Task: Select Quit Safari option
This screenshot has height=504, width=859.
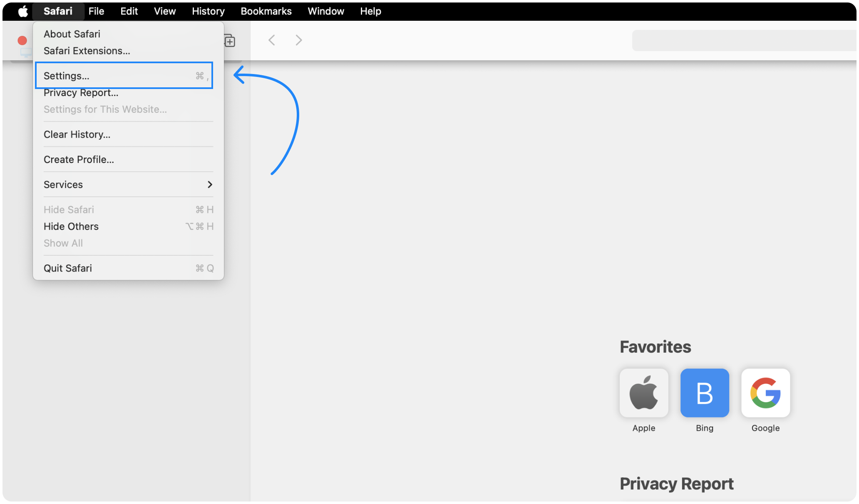Action: point(68,268)
